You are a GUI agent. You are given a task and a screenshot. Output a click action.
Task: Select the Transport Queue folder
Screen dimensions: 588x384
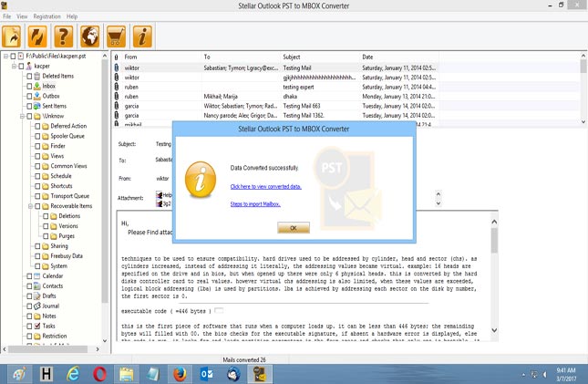pyautogui.click(x=70, y=196)
